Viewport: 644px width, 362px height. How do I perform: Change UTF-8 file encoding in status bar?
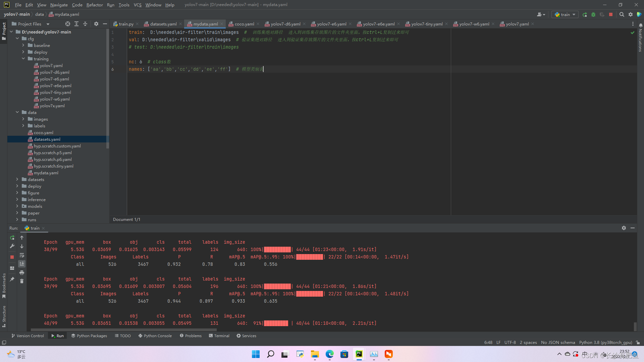pos(510,342)
